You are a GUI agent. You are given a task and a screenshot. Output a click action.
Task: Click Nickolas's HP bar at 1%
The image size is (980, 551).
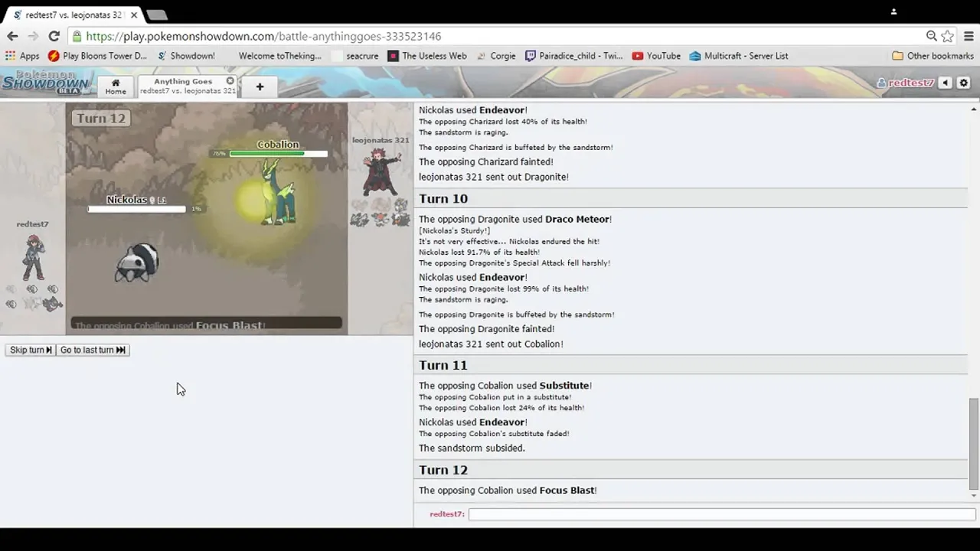click(x=136, y=209)
